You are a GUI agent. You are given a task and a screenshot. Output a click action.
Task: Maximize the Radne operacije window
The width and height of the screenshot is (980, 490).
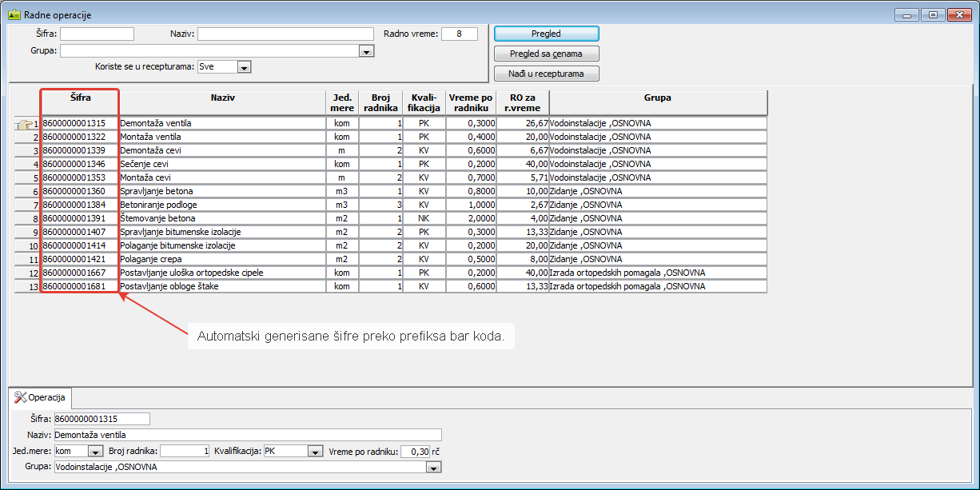pos(932,14)
